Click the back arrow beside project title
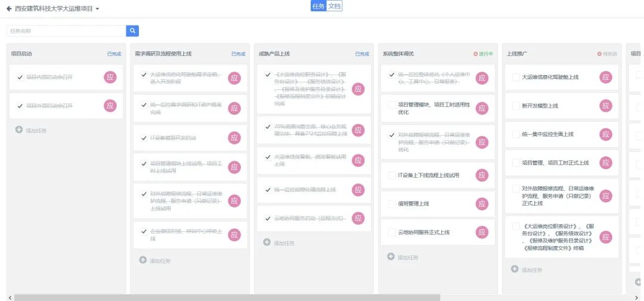The height and width of the screenshot is (301, 644). 9,8
